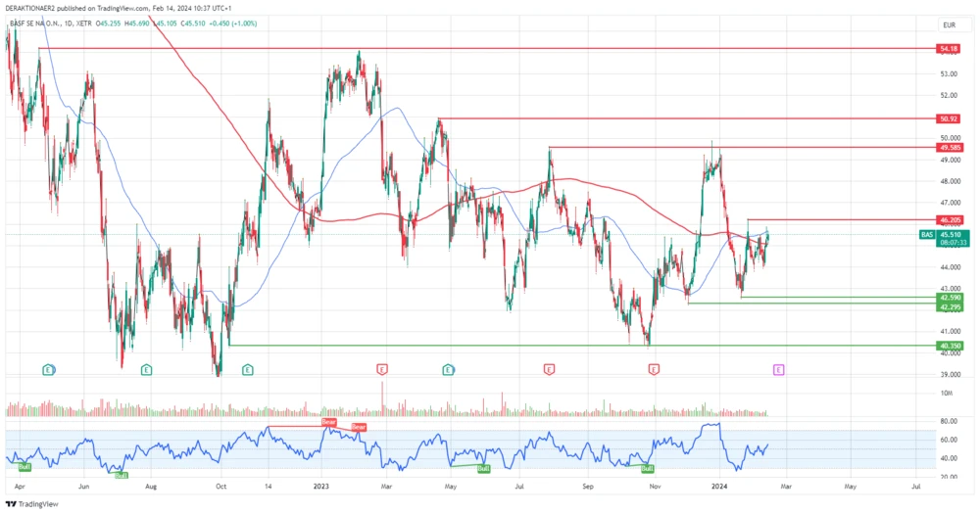Image resolution: width=980 pixels, height=514 pixels.
Task: Select the 46.205 resistance price label
Action: 950,220
